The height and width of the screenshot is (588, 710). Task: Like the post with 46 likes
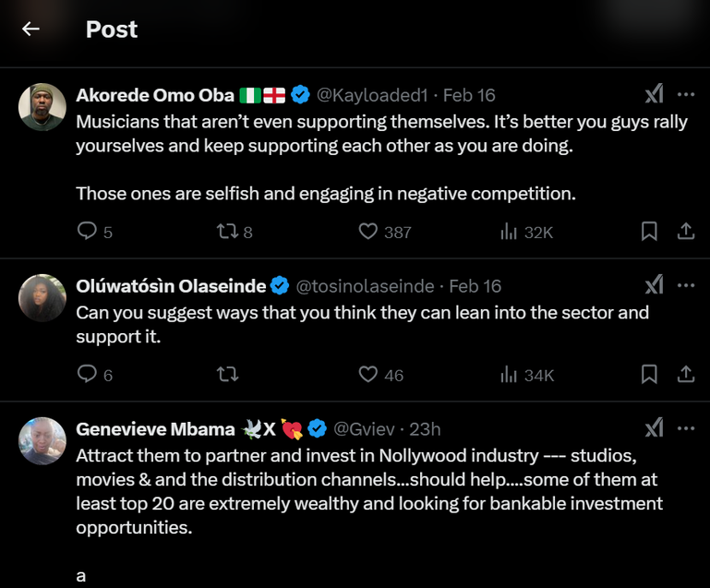click(x=368, y=374)
